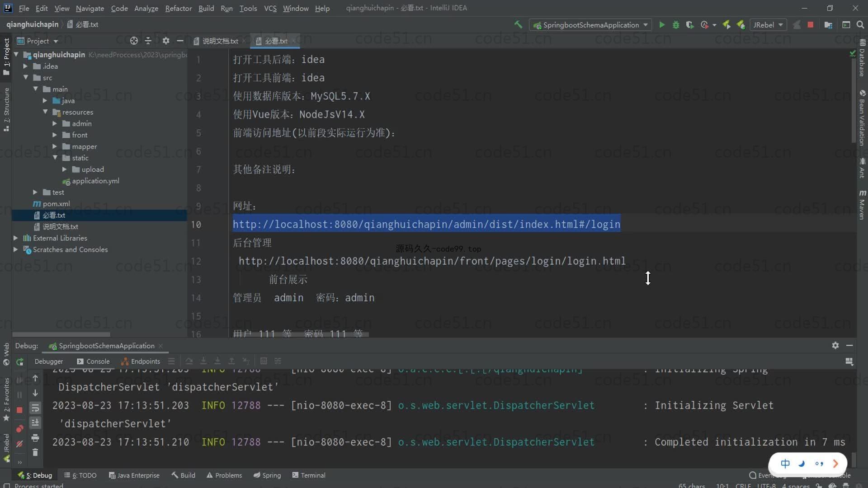Expand the mapper folder
This screenshot has height=488, width=868.
pos(55,146)
